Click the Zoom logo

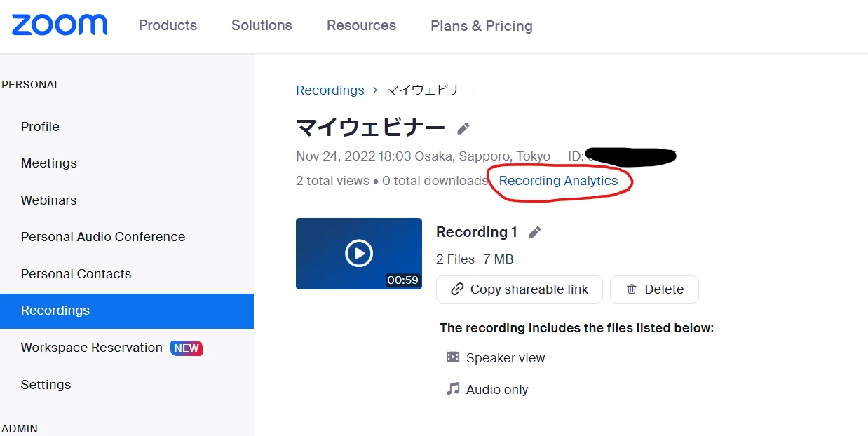tap(60, 25)
